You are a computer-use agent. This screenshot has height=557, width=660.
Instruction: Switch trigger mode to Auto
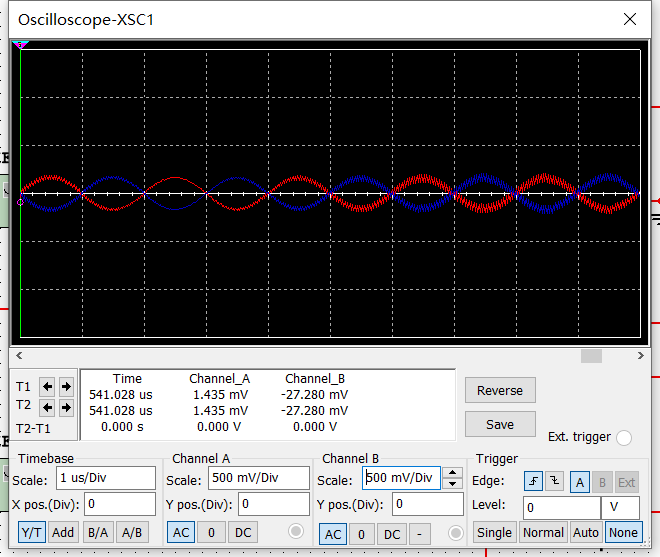(585, 532)
